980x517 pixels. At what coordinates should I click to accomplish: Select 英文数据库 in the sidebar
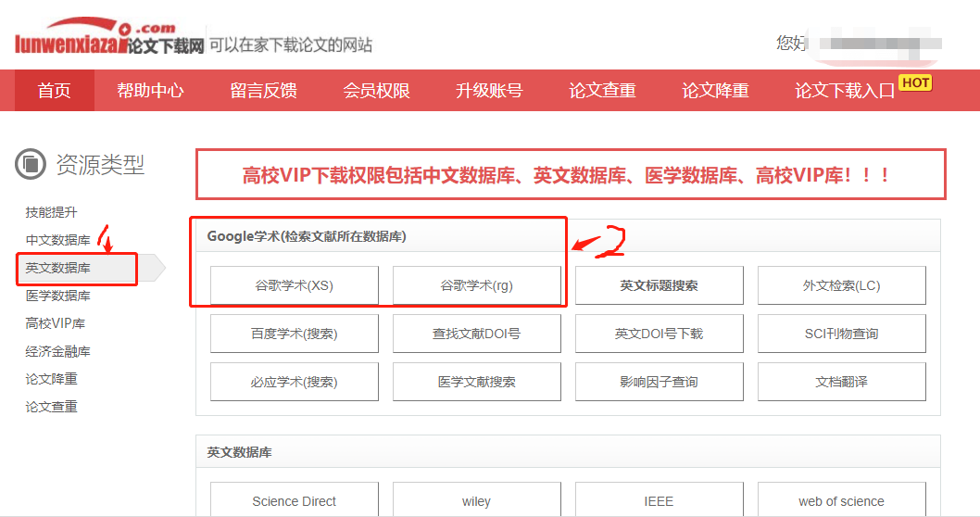point(58,268)
